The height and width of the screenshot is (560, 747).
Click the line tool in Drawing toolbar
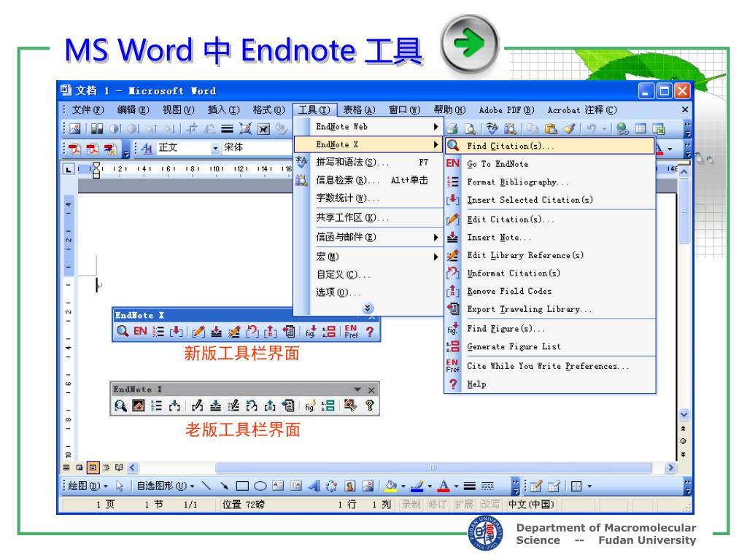coord(206,486)
